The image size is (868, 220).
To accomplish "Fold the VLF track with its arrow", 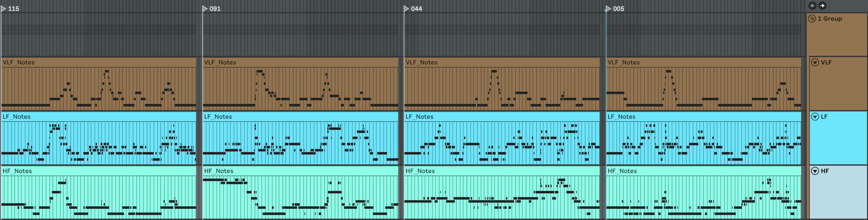I will [815, 62].
